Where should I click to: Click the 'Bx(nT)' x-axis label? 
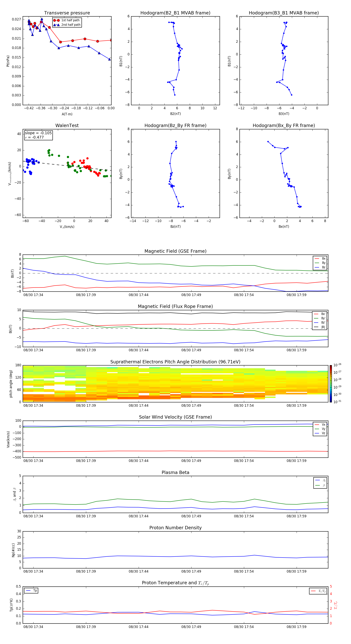pos(284,227)
